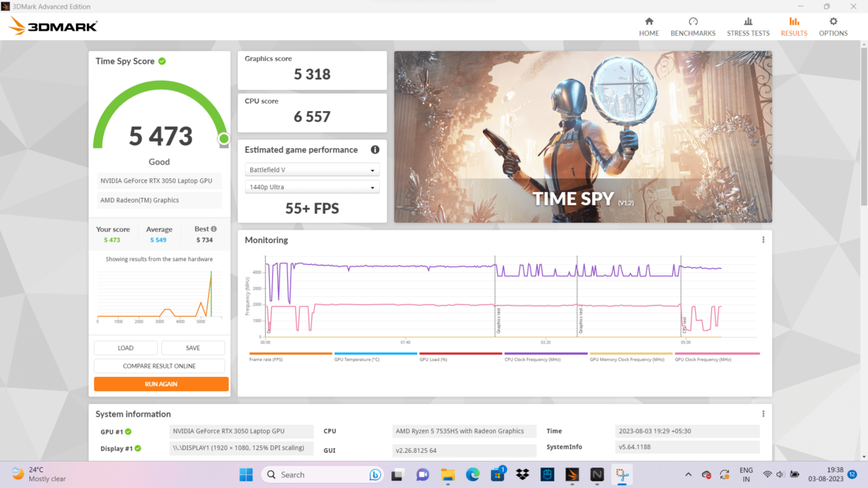Click the 3DMark logo
This screenshot has height=488, width=868.
[x=54, y=26]
